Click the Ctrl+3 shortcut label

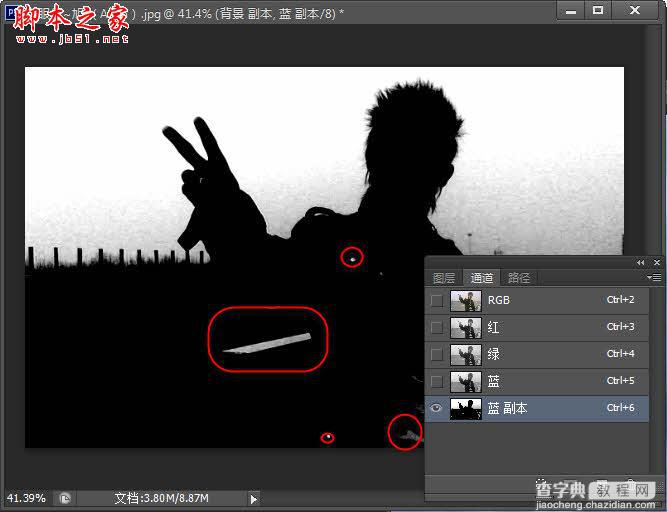pos(620,327)
